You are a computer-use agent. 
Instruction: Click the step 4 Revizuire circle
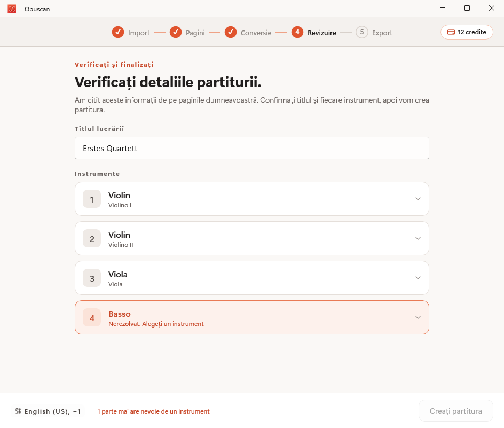coord(297,32)
